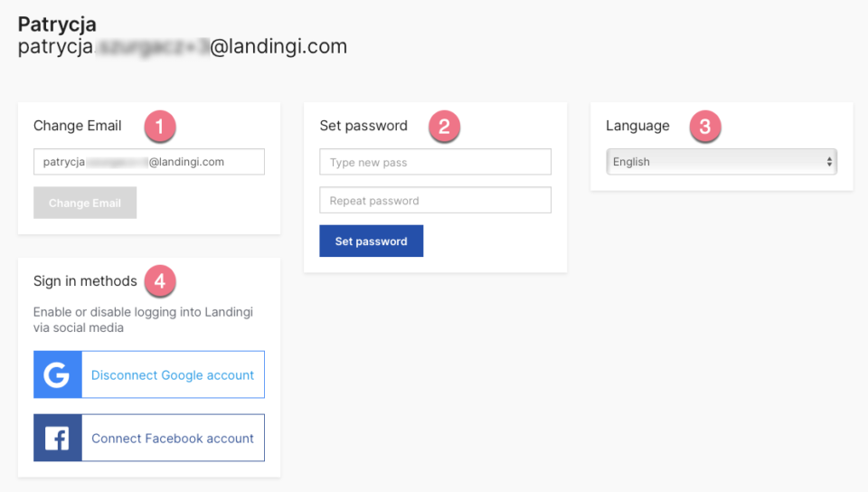Click the Sign in methods heading
The image size is (868, 492).
(85, 281)
